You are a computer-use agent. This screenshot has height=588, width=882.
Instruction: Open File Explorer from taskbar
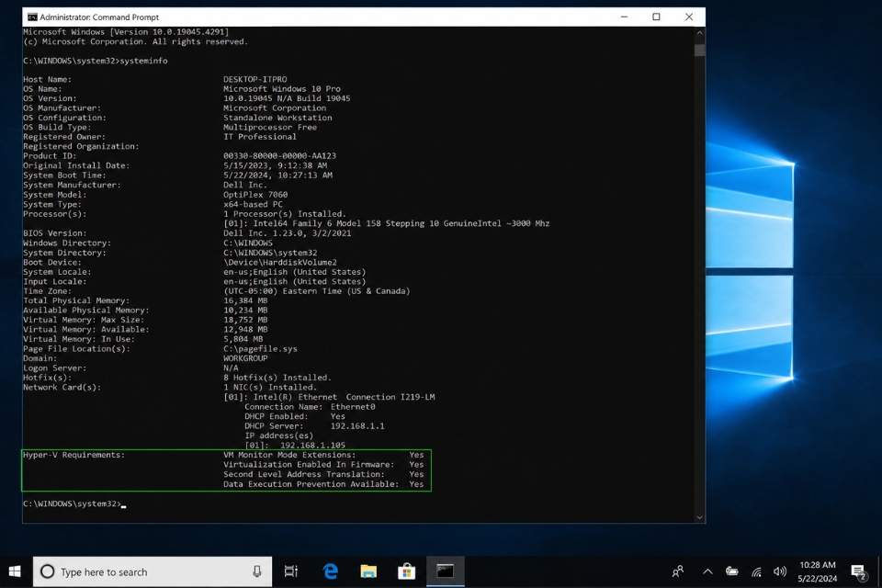click(368, 571)
